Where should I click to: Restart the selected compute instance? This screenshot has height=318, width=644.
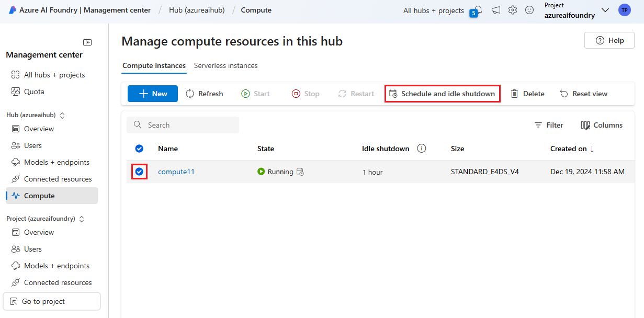356,94
